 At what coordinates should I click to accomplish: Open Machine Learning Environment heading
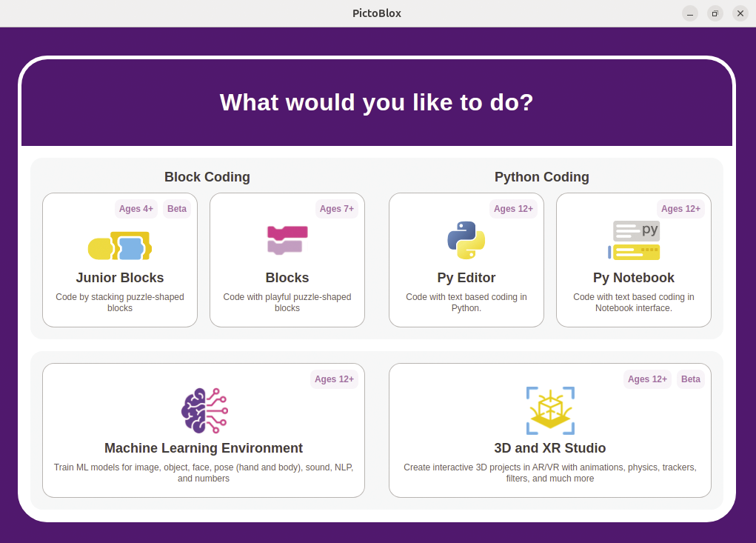(204, 448)
